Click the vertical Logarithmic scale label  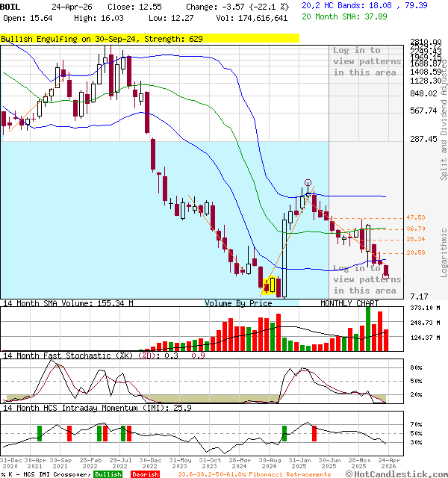tap(444, 252)
